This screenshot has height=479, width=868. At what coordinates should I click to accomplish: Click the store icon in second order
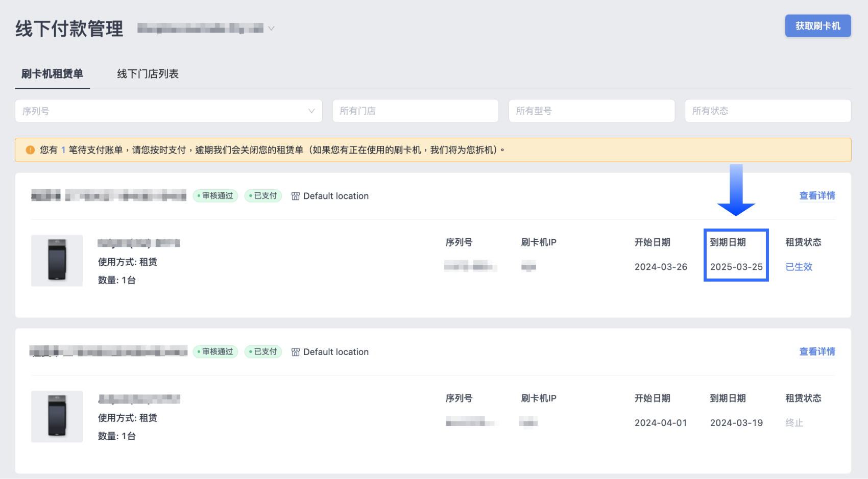point(296,352)
